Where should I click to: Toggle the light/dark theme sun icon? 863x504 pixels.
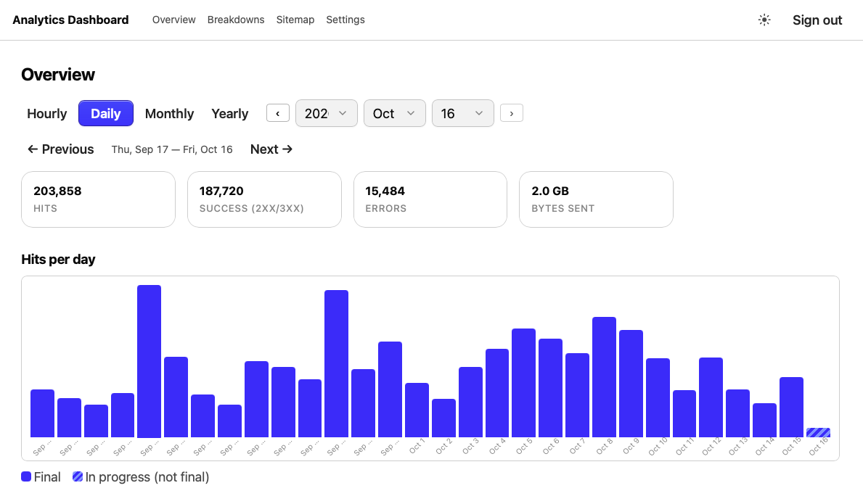point(764,20)
